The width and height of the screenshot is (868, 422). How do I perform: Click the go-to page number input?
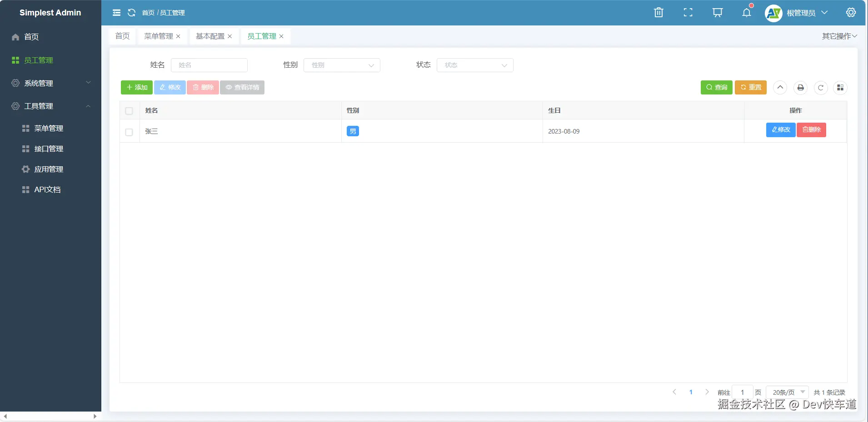(743, 392)
